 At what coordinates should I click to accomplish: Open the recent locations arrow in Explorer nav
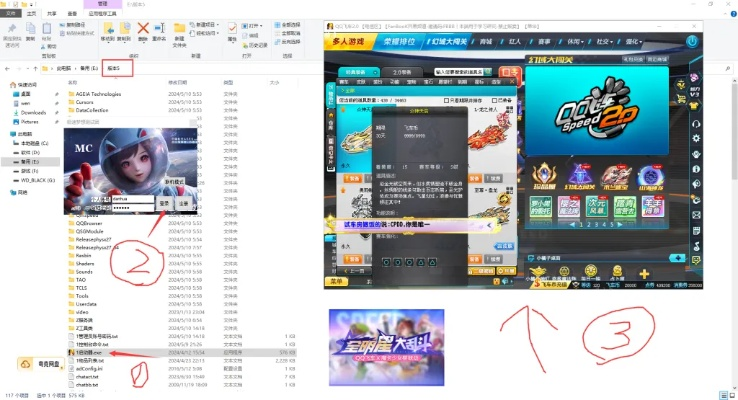click(27, 69)
